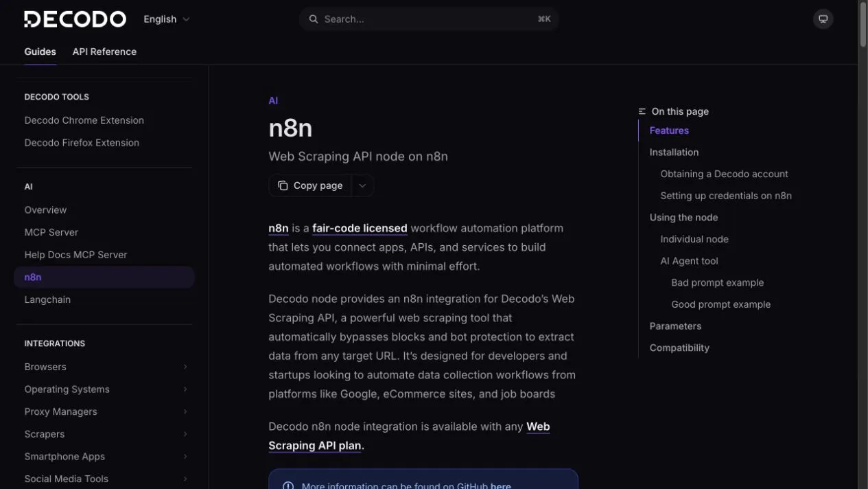
Task: Expand Smartphone Apps chevron
Action: [185, 457]
